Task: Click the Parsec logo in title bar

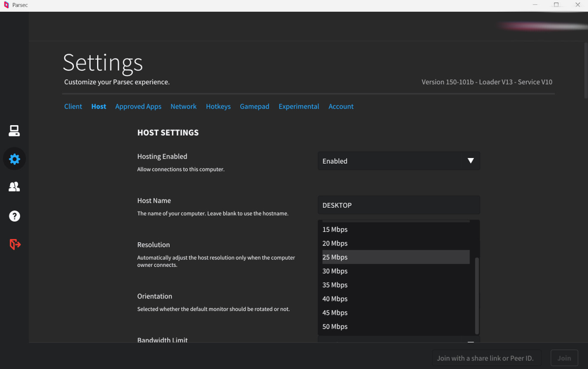Action: point(6,5)
